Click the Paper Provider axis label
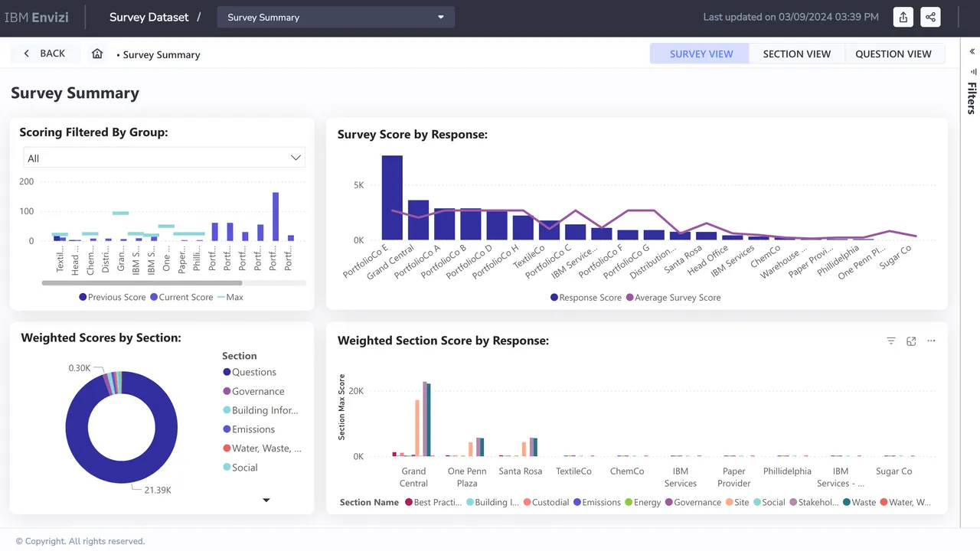This screenshot has height=551, width=980. pyautogui.click(x=734, y=478)
